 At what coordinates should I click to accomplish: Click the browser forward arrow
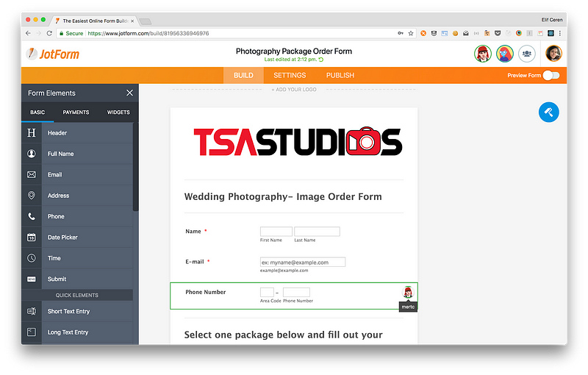tap(39, 33)
